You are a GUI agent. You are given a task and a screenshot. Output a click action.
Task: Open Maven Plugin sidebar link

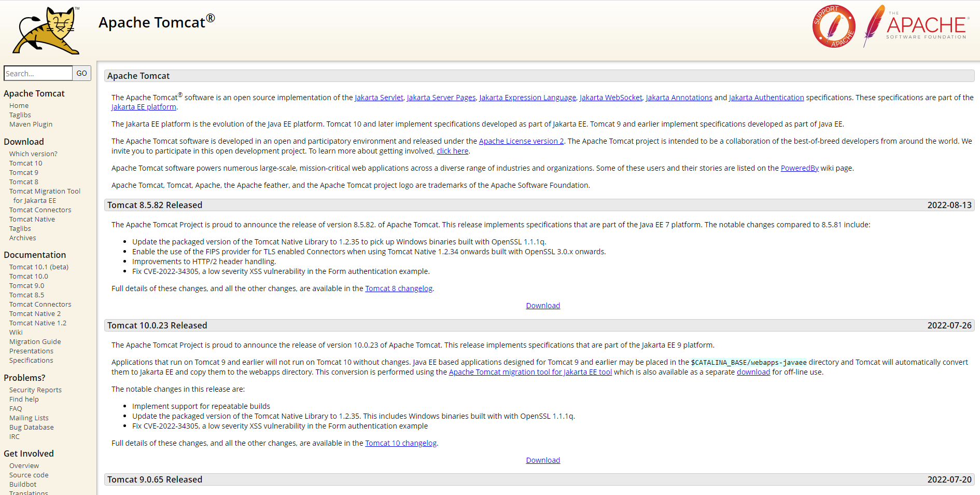31,124
